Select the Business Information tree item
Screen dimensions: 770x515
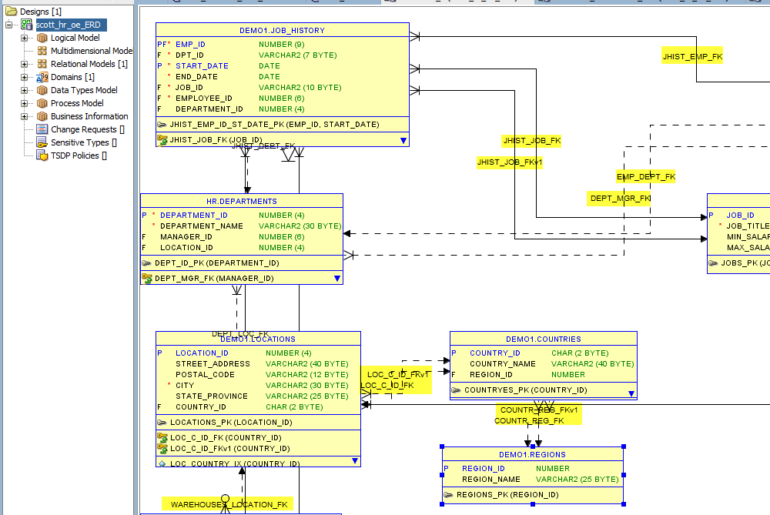89,116
